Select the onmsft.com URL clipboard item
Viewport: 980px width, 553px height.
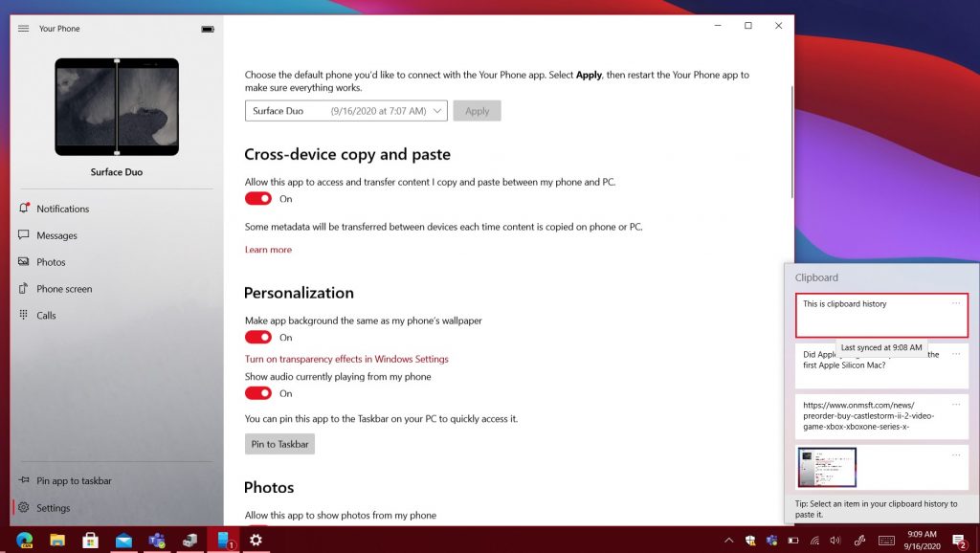pyautogui.click(x=881, y=415)
